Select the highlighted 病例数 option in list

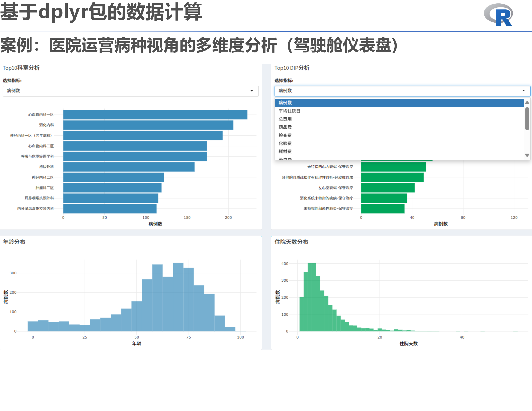tap(399, 103)
